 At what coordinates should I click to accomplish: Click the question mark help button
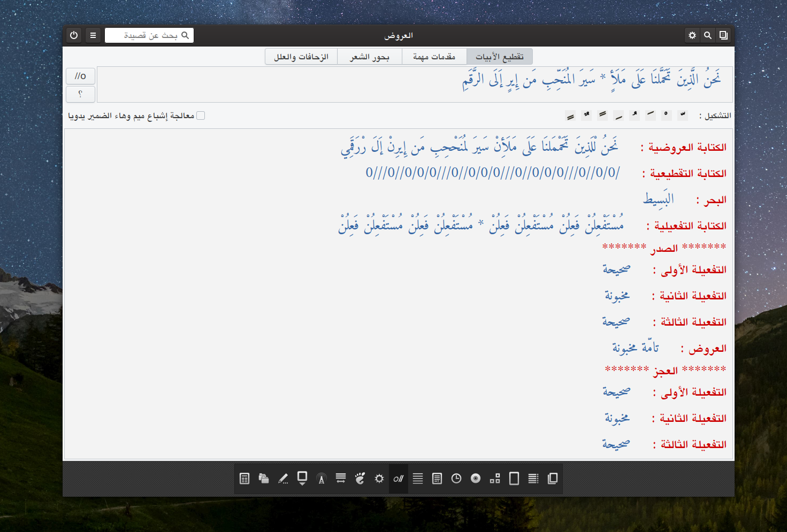[81, 94]
